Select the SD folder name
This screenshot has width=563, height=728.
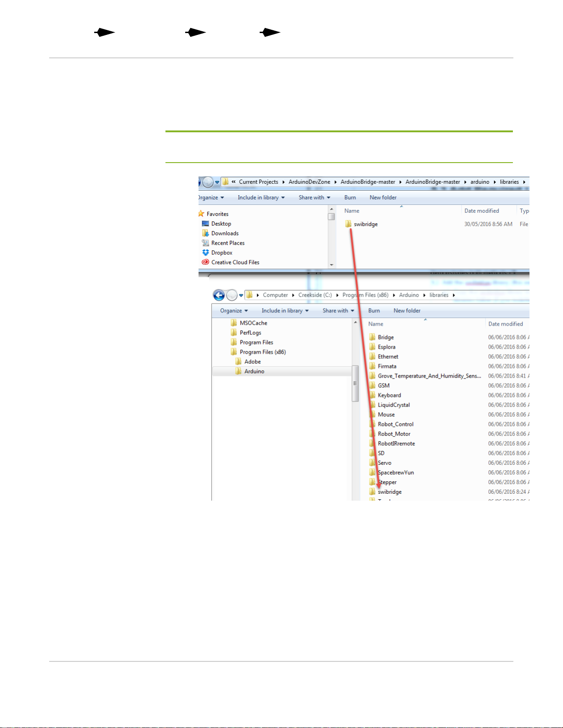point(381,453)
